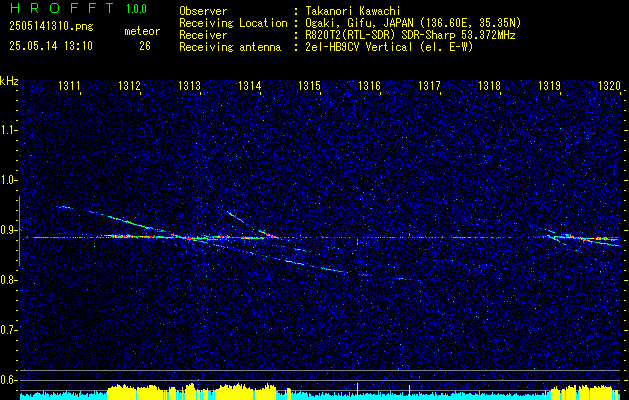The width and height of the screenshot is (629, 400).
Task: Click the Observer name Takanori Kawachi
Action: tap(353, 11)
